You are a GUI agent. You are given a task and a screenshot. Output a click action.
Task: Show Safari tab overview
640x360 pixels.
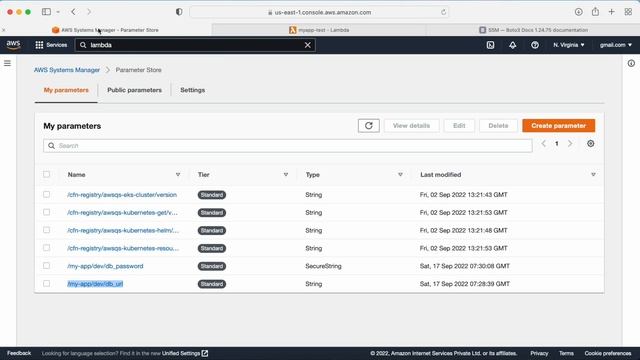pos(628,12)
